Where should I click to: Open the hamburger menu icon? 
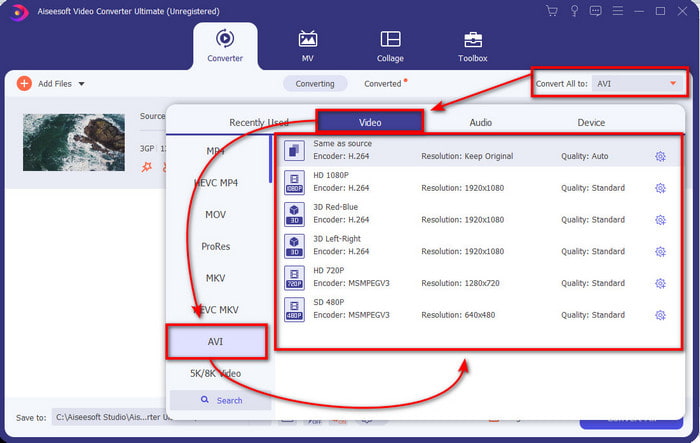[617, 11]
